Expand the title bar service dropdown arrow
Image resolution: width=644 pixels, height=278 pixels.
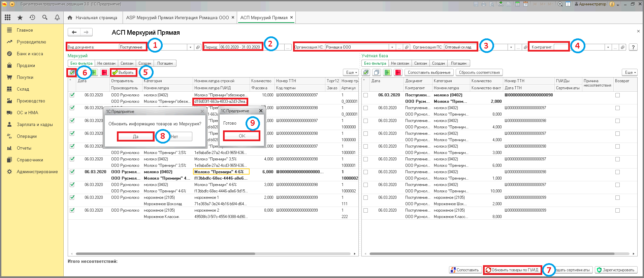click(x=618, y=4)
